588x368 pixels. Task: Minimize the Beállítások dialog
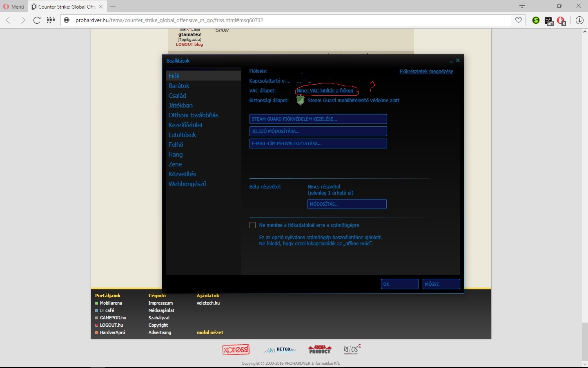451,61
